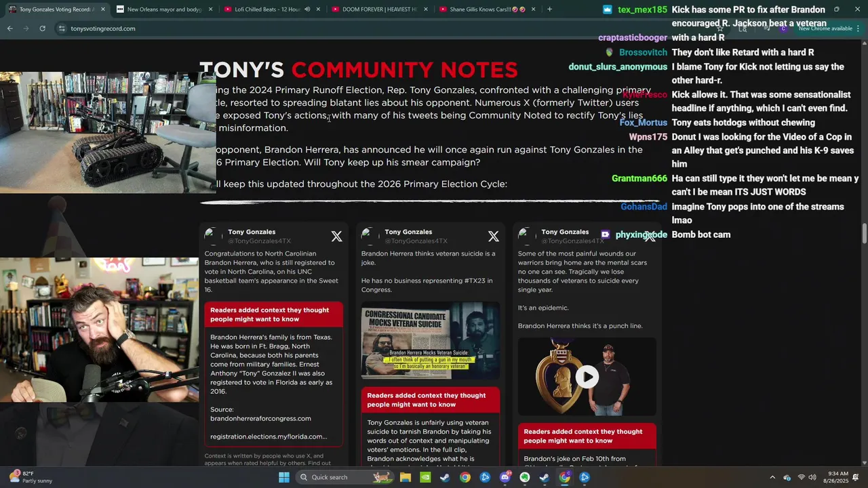
Task: Click the cloud sync tray icon
Action: coord(787,477)
